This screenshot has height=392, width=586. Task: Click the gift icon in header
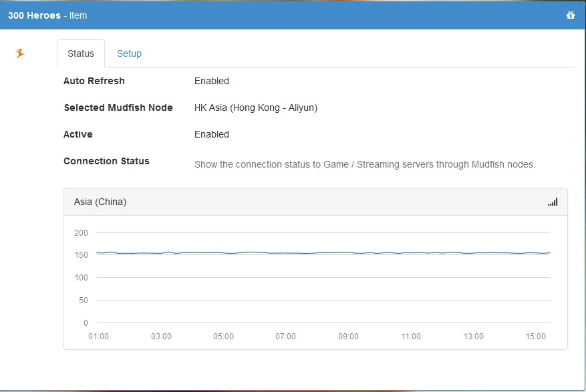point(570,15)
